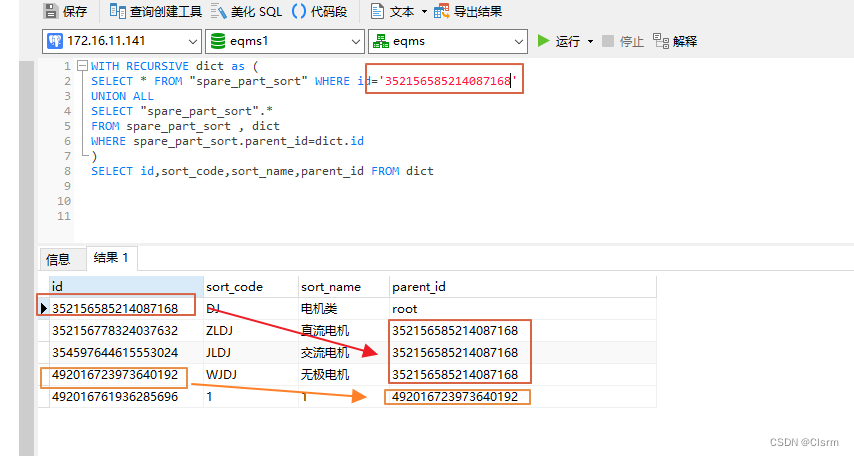
Task: Switch to the Result 1 (结果 1) tab
Action: (x=111, y=258)
